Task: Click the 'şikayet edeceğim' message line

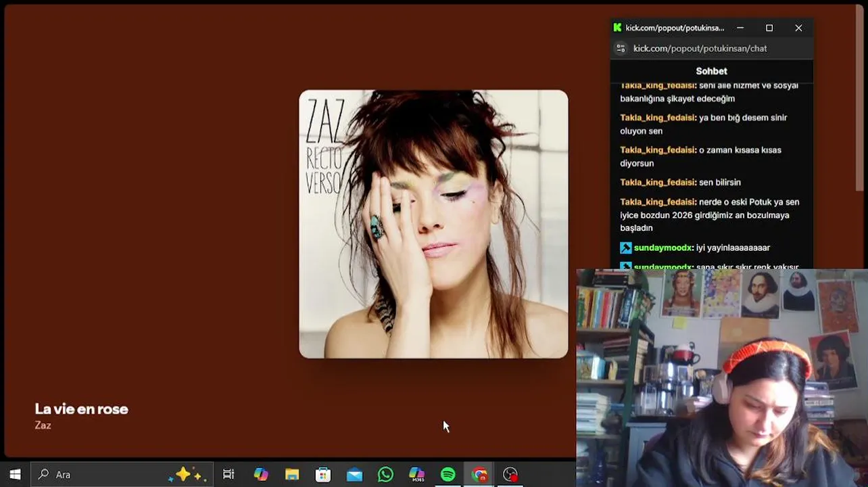Action: (677, 98)
